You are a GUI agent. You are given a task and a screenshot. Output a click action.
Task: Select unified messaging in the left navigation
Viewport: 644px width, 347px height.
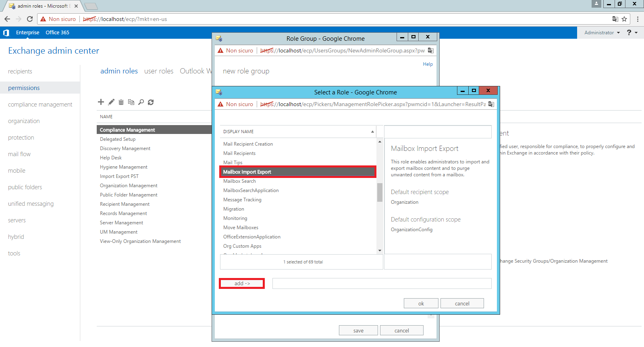31,204
